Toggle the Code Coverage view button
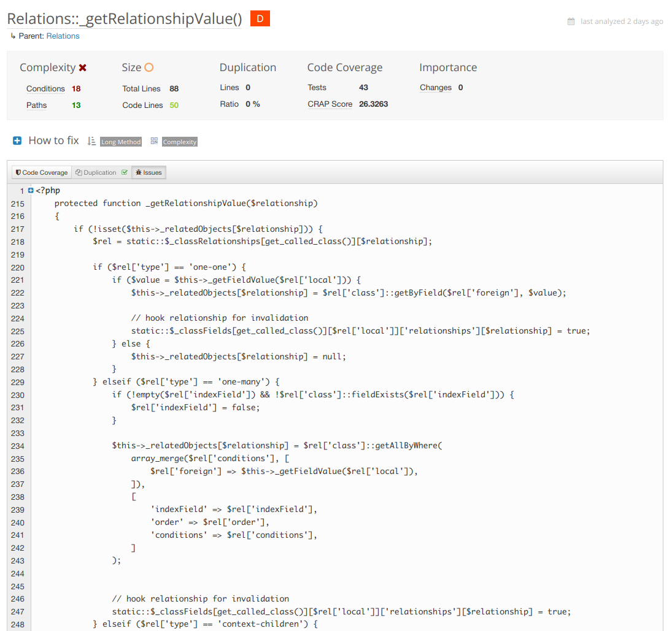Viewport: 672px width, 631px height. [42, 173]
